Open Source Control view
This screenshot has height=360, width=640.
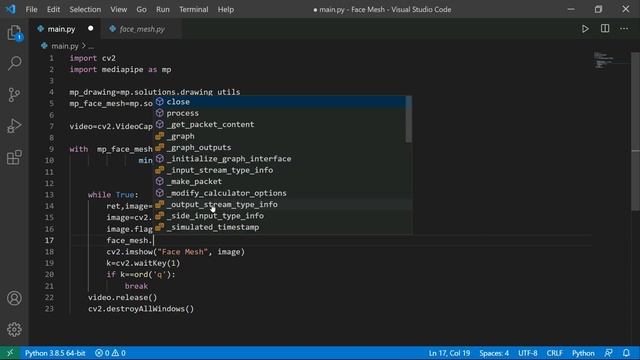pyautogui.click(x=14, y=95)
